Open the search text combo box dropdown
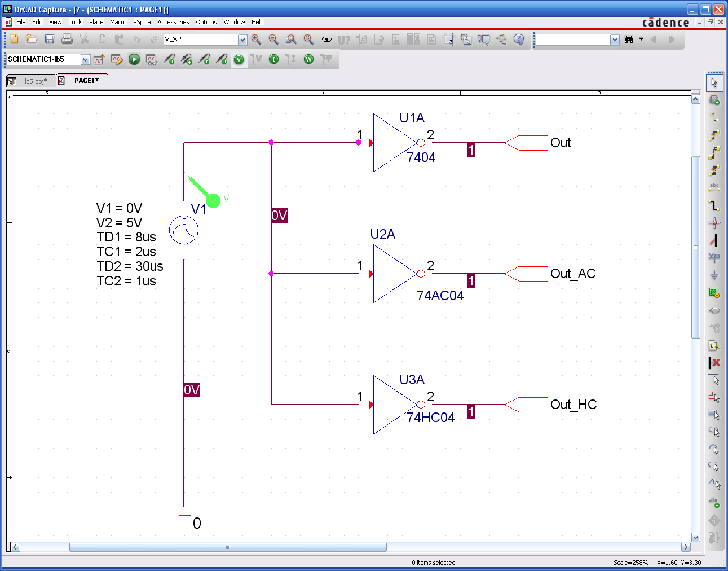This screenshot has width=728, height=571. pyautogui.click(x=615, y=39)
